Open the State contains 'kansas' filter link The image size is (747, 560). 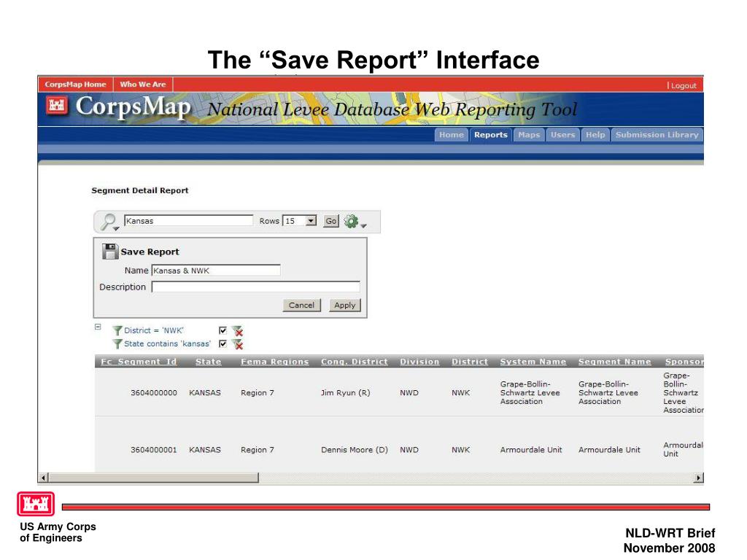point(167,344)
